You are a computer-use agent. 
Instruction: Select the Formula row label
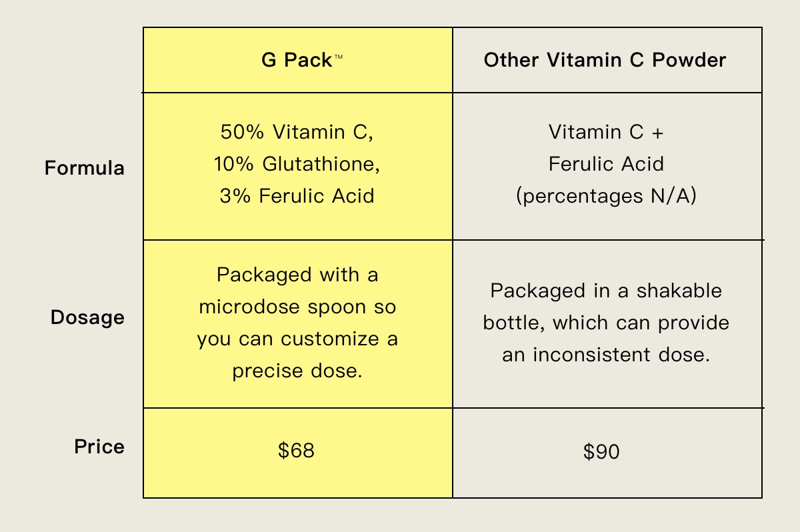(85, 168)
